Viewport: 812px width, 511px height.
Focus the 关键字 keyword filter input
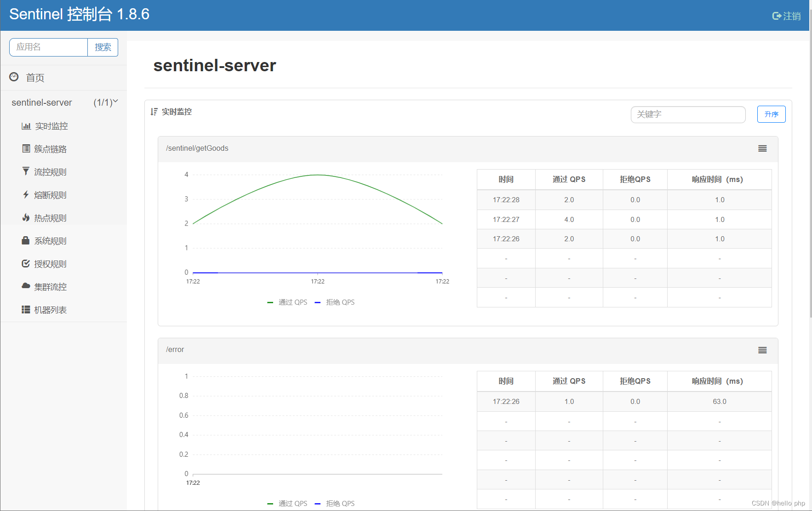(688, 114)
